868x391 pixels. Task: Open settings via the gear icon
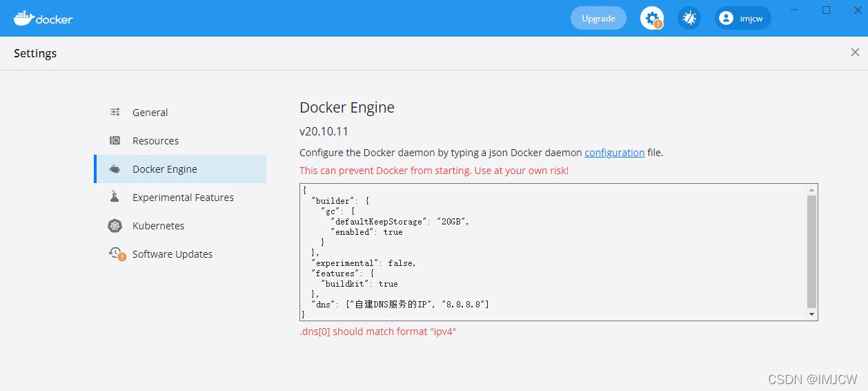pos(652,18)
